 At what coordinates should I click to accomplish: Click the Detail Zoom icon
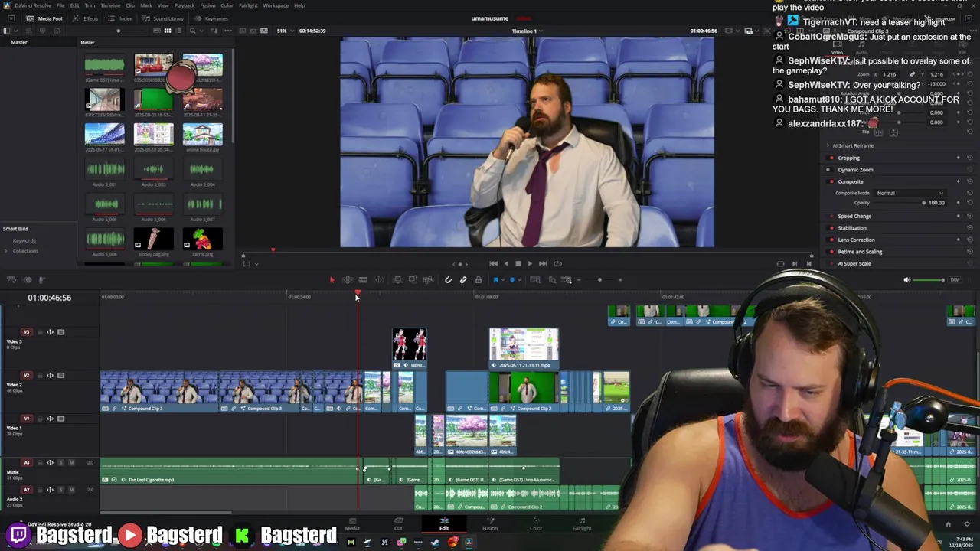coord(552,280)
